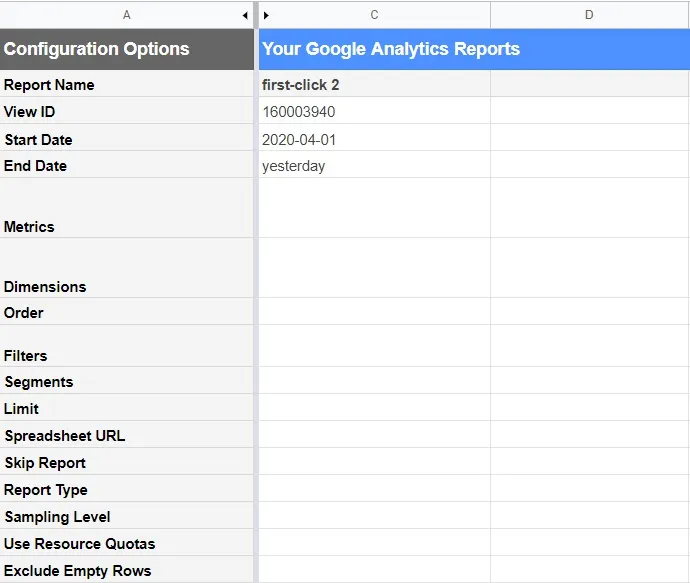This screenshot has height=583, width=690.
Task: Click the 160003940 View ID value
Action: pos(374,111)
